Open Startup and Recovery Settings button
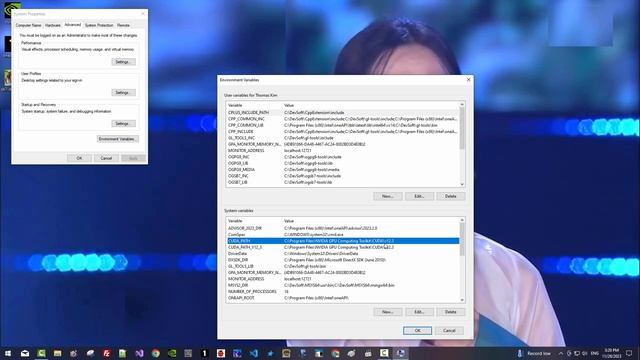Screen dimensions: 640x360 tap(123, 123)
